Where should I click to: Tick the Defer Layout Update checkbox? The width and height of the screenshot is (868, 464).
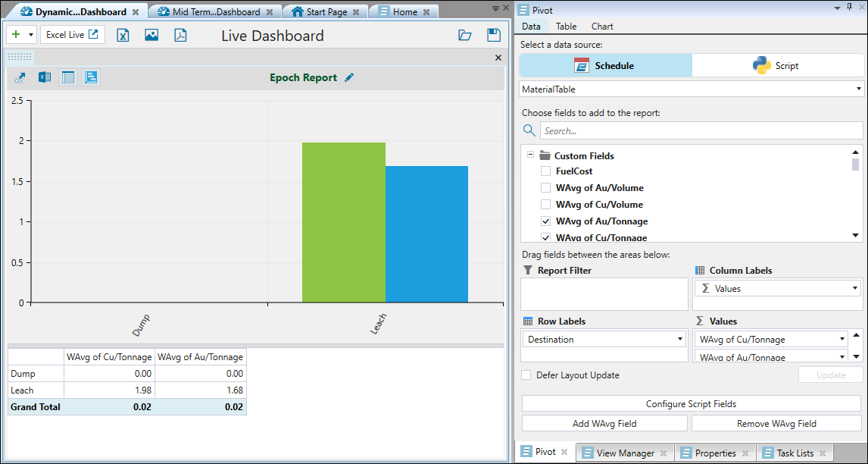coord(526,375)
